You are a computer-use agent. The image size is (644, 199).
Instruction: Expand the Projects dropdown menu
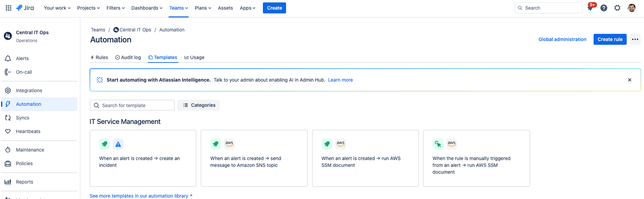coord(88,8)
